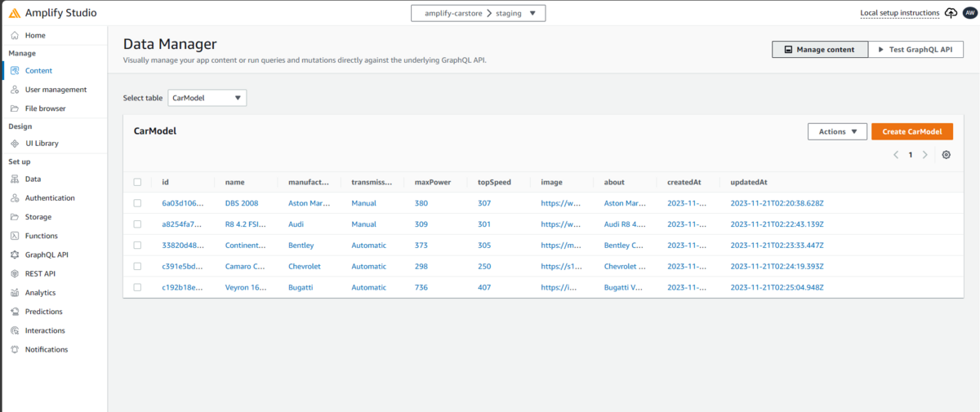
Task: Click the Aston Martin image URL cell
Action: click(x=561, y=203)
